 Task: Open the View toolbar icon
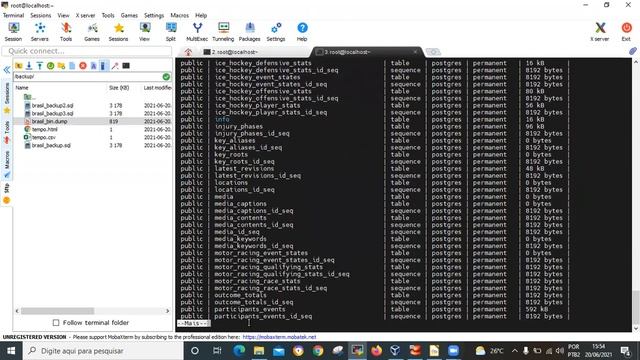pyautogui.click(x=144, y=32)
